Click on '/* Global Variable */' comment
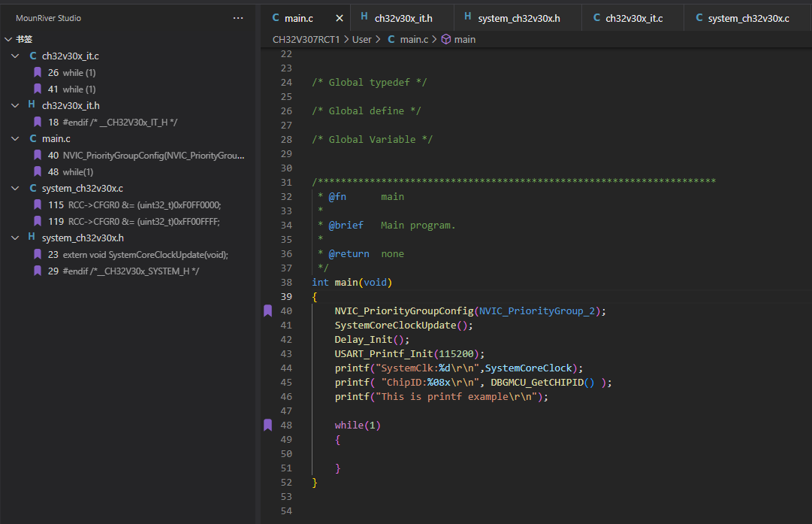This screenshot has height=524, width=812. [x=372, y=139]
